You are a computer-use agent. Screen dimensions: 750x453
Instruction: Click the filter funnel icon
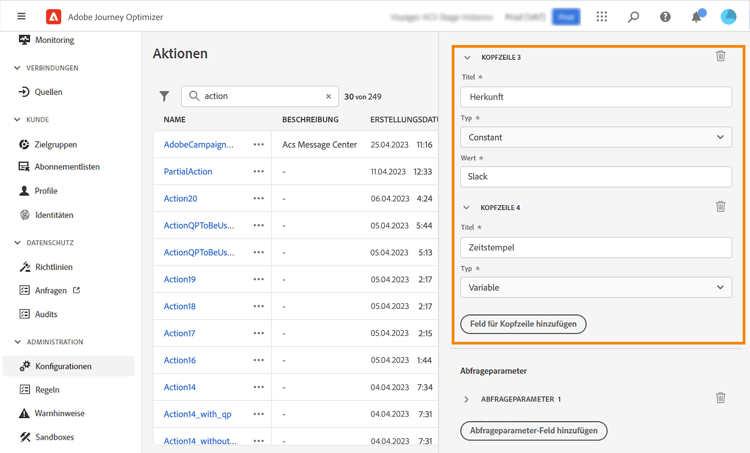[165, 96]
